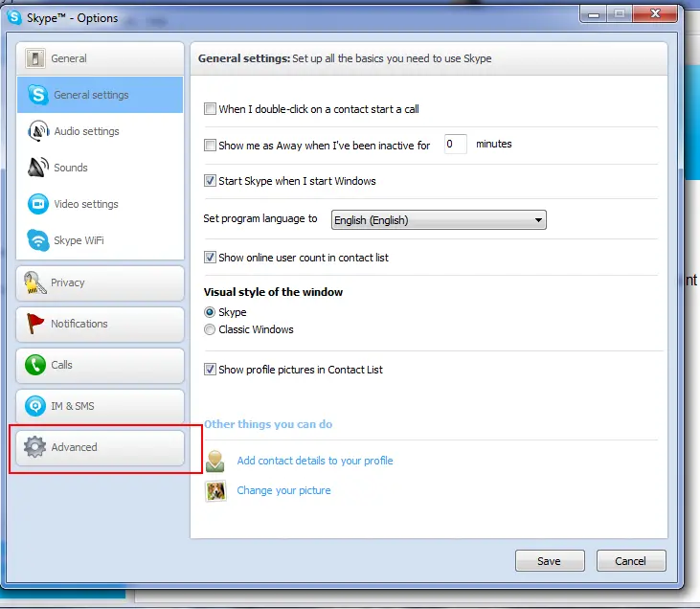Click the contact icon beside Add contact details
This screenshot has width=700, height=609.
pyautogui.click(x=215, y=462)
